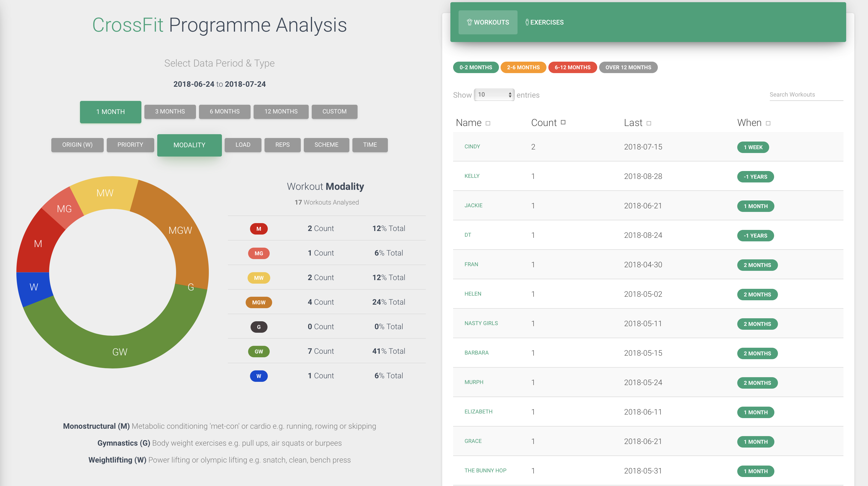
Task: Open the Show entries dropdown
Action: 494,95
